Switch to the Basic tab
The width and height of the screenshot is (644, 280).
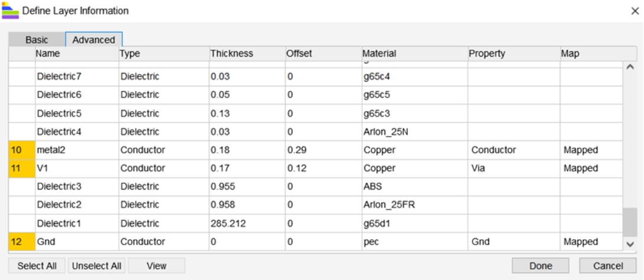[37, 40]
